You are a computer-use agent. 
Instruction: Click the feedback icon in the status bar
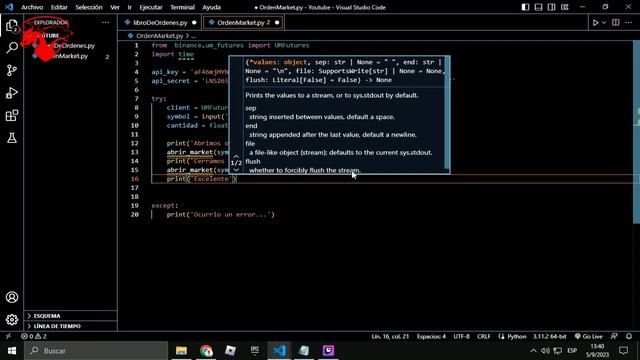[x=614, y=336]
